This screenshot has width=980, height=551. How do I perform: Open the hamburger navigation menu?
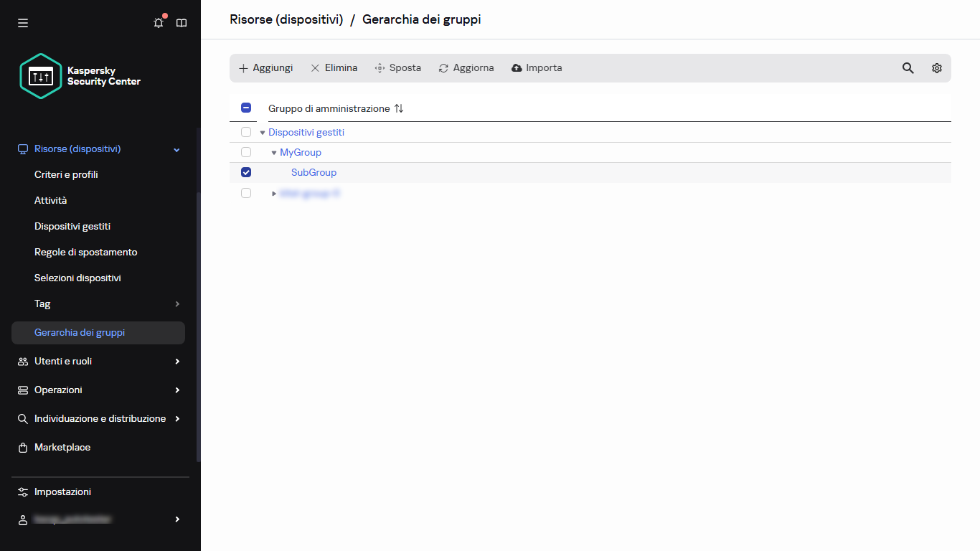[22, 22]
